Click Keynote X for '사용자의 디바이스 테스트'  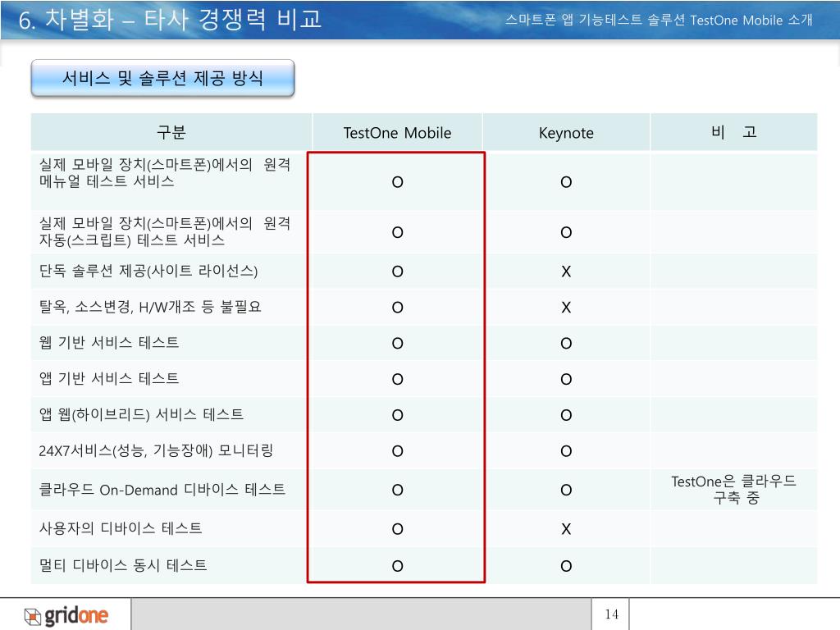(566, 529)
